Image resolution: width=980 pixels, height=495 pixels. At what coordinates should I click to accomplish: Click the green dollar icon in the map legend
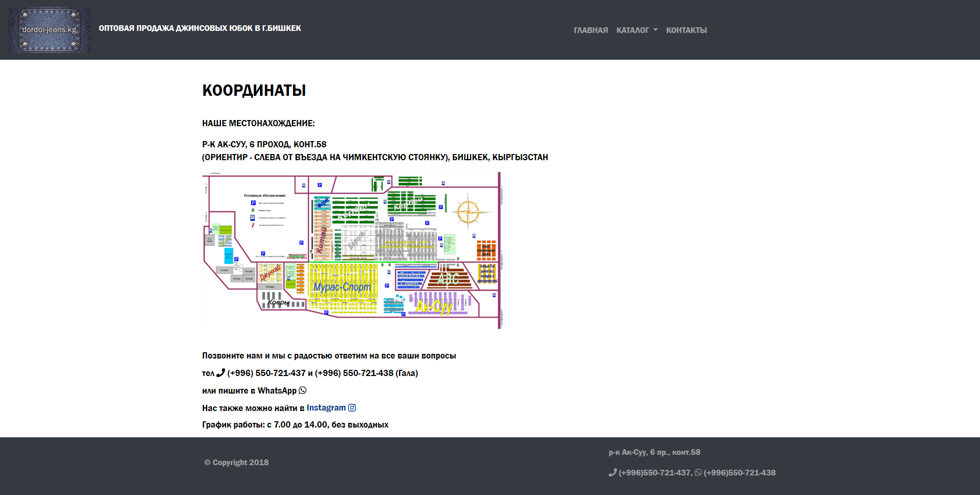pyautogui.click(x=253, y=210)
